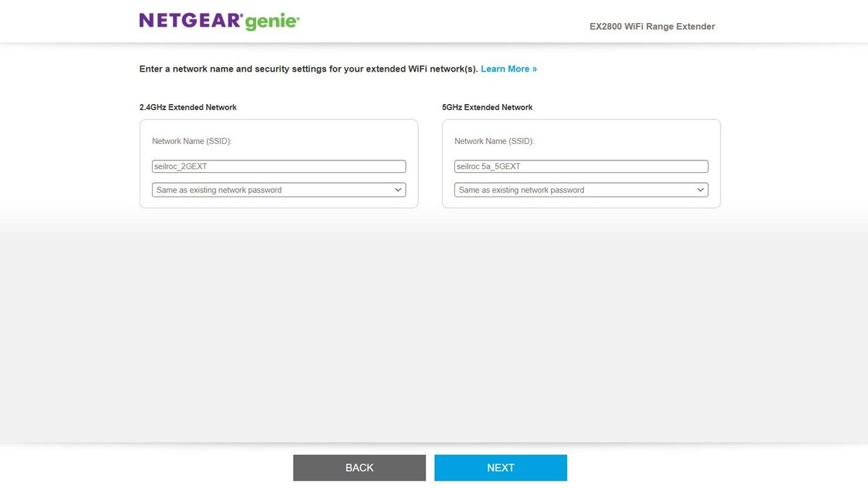Select the 5GHz Network Name (SSID) box
868x488 pixels.
coord(581,166)
